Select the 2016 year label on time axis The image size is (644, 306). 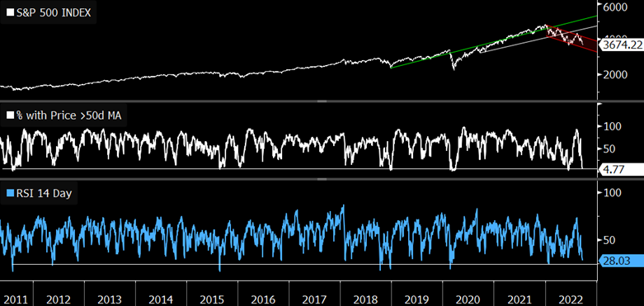[x=263, y=299]
